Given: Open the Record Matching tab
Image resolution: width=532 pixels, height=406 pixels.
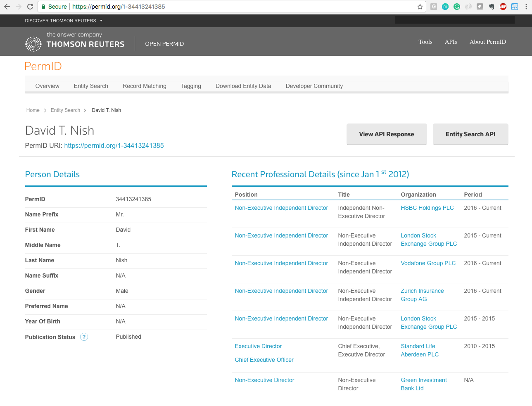Looking at the screenshot, I should 145,86.
